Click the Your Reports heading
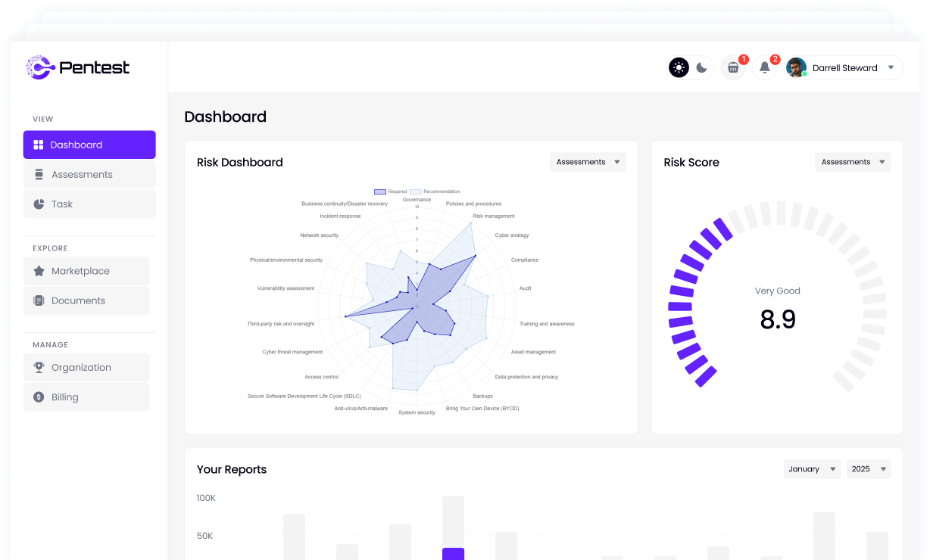Image resolution: width=930 pixels, height=560 pixels. (x=232, y=469)
